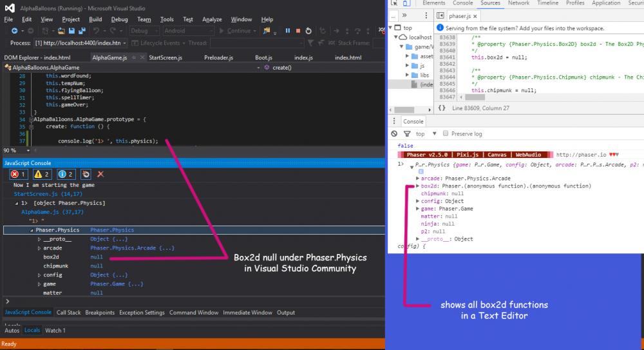Click the Save All icon
Viewport: 644px width, 350px height.
point(82,31)
